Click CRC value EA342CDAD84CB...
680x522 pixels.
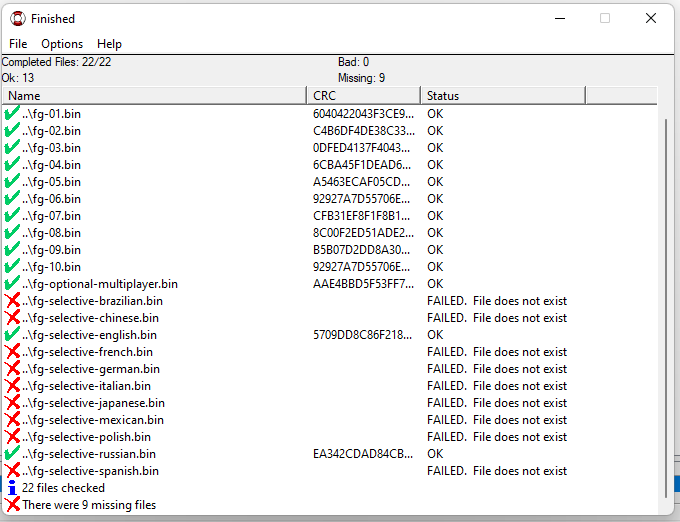point(363,453)
